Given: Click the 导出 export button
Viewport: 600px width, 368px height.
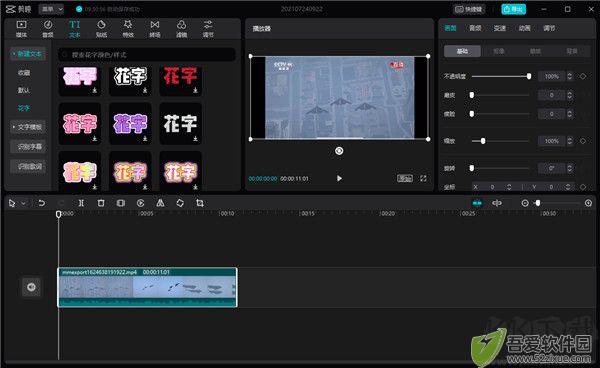Looking at the screenshot, I should click(514, 9).
